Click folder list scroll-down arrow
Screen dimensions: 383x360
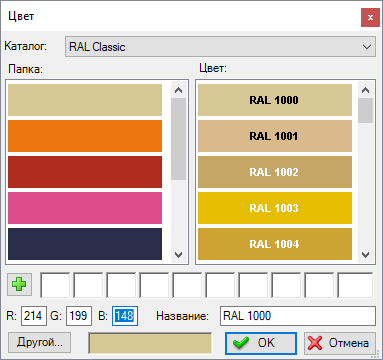point(179,255)
